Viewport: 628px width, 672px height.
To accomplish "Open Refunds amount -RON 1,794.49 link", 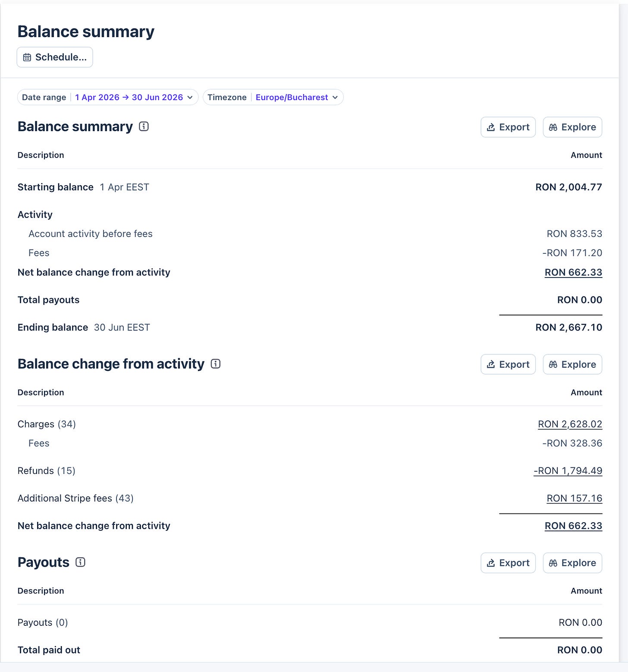I will coord(568,471).
